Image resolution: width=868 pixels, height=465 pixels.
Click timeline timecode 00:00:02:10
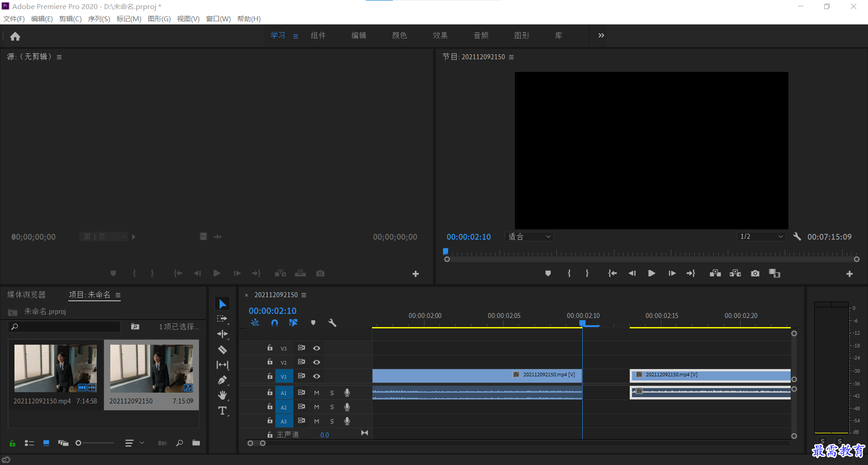click(273, 311)
